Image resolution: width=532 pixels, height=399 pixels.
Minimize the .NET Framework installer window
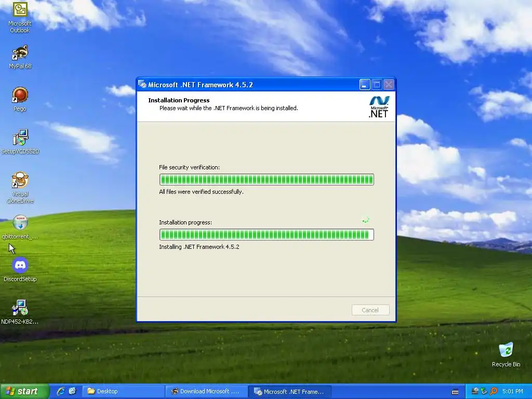(x=365, y=85)
